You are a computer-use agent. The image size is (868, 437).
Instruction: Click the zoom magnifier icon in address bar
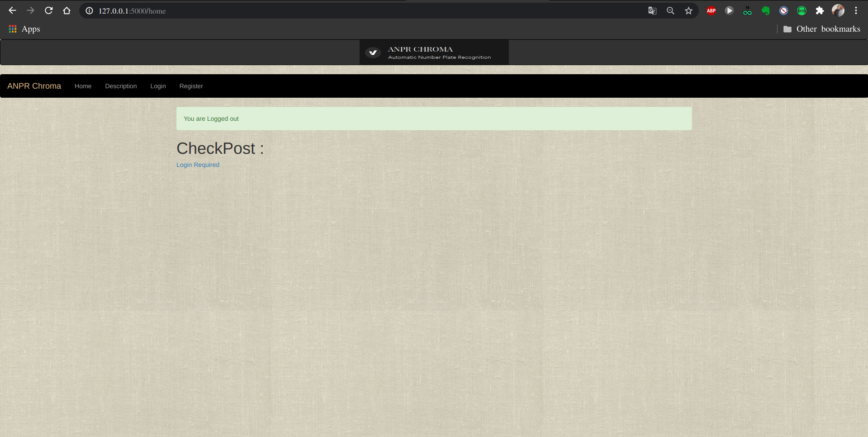670,11
